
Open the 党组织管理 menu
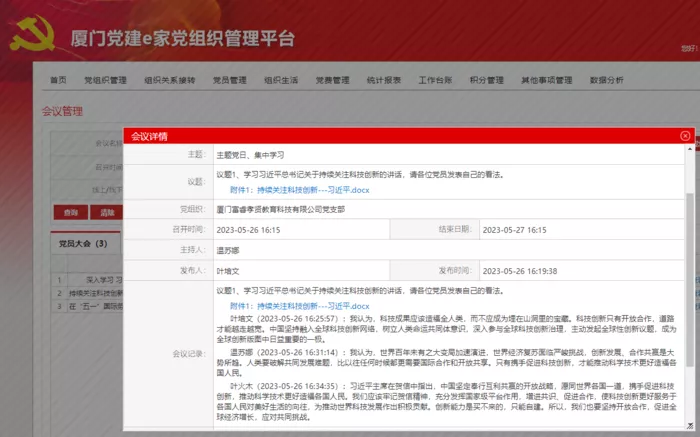tap(105, 80)
